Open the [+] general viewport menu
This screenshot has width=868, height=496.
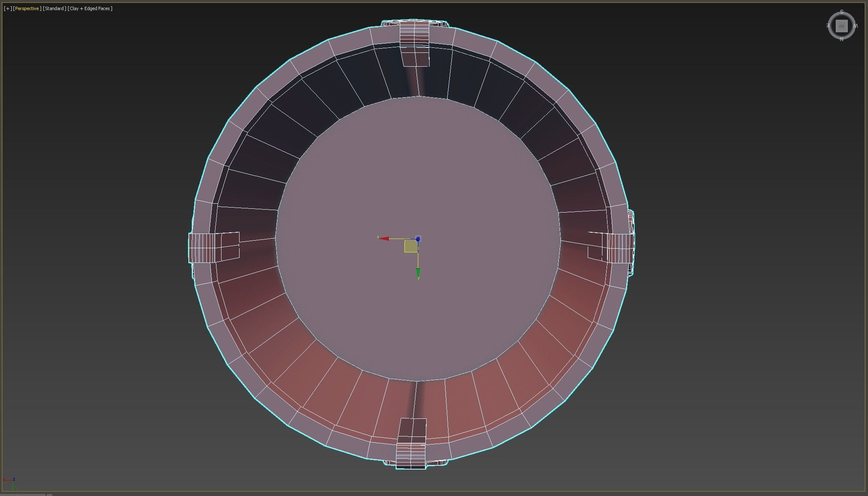pos(8,8)
